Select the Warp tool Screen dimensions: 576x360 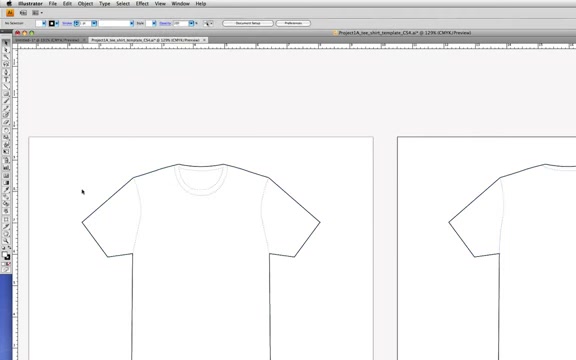[6, 145]
